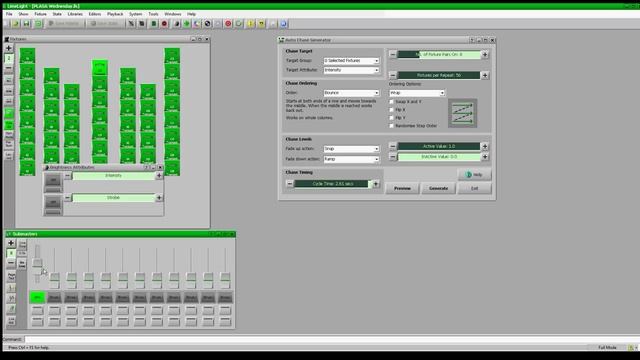Viewport: 640px width, 360px height.
Task: Click the Strobe slider in Brightness Attributes
Action: coord(113,198)
